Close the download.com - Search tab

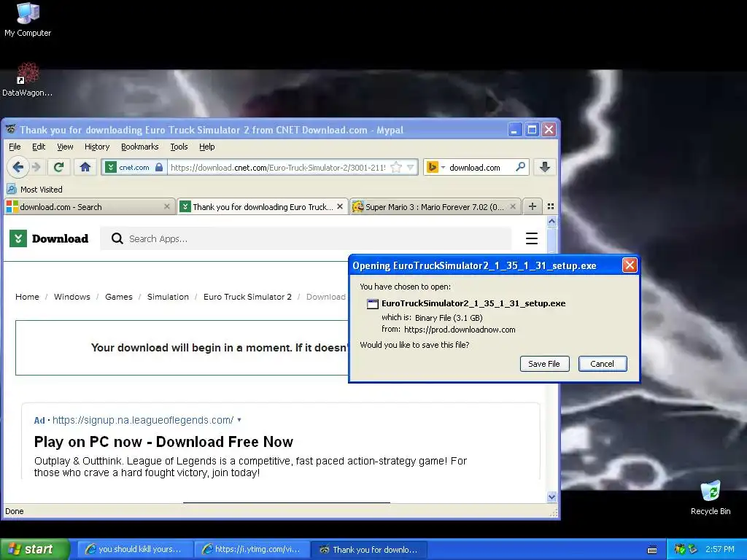tap(167, 206)
